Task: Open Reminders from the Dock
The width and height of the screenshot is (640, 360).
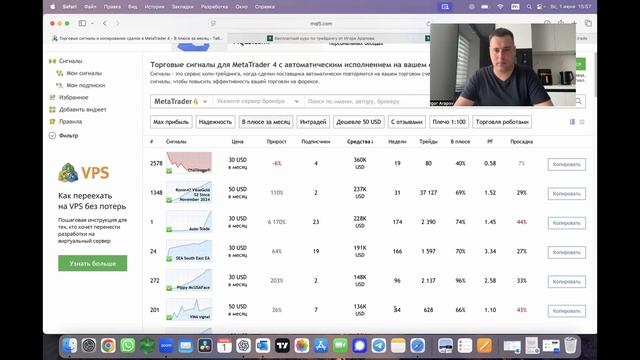Action: tap(464, 346)
